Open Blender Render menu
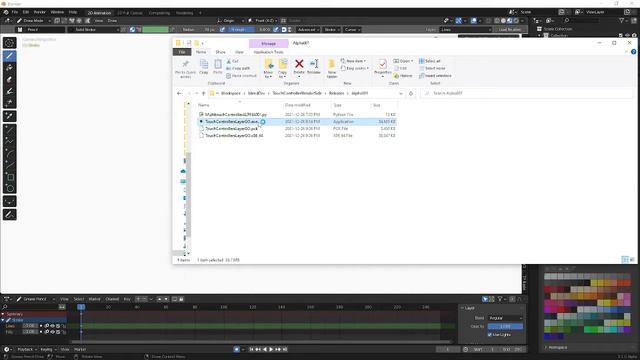 [x=40, y=12]
